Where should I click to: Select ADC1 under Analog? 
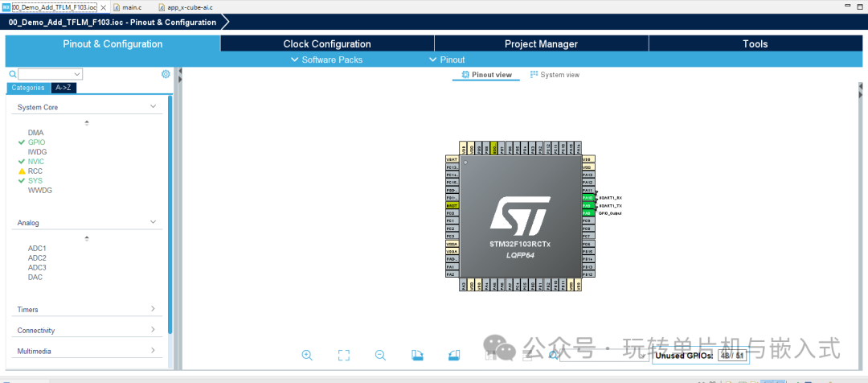[37, 249]
